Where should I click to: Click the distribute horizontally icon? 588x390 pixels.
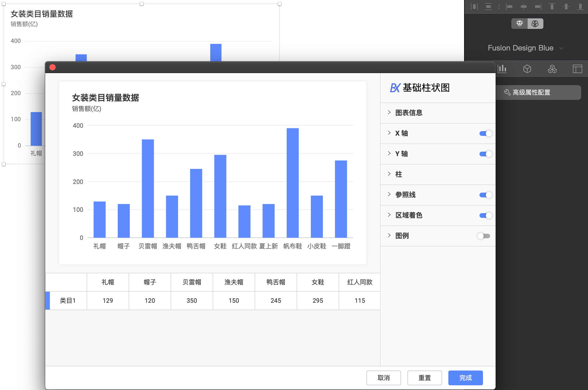(474, 7)
